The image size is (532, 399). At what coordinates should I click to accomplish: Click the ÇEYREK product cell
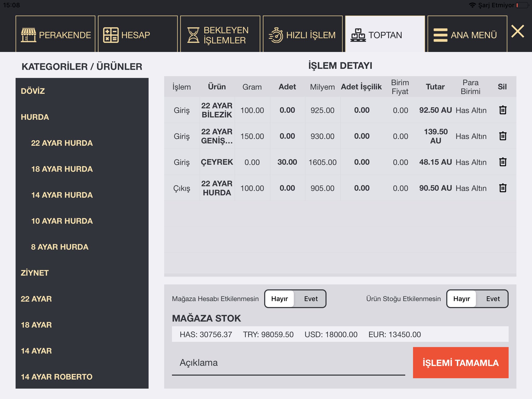[217, 162]
